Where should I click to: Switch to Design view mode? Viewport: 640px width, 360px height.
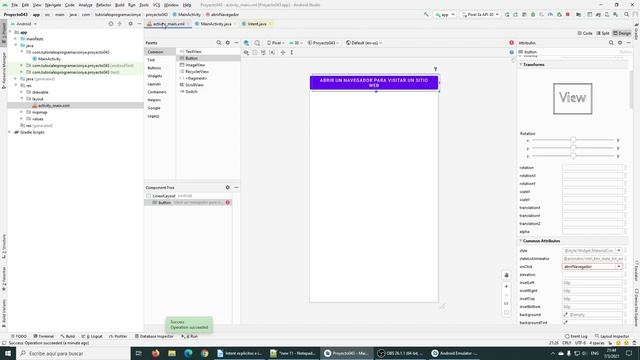point(622,33)
